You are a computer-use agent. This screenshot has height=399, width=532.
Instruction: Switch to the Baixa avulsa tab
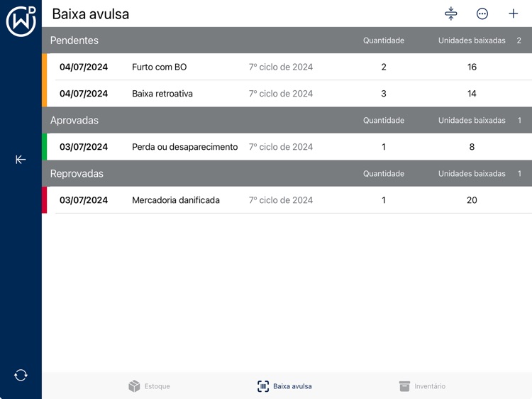(284, 386)
